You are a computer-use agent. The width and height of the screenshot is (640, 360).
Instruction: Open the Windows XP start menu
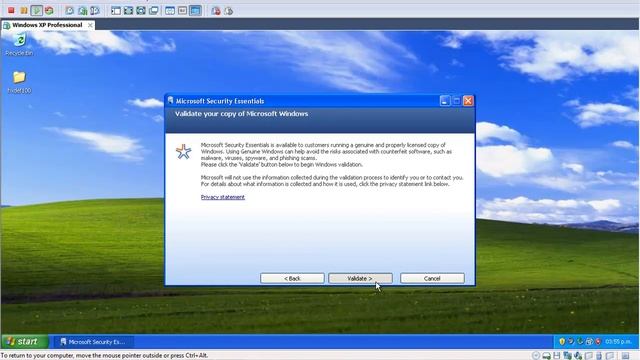pos(24,342)
